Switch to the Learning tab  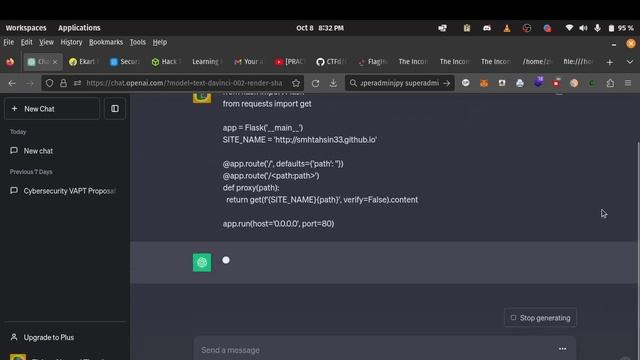[x=207, y=62]
